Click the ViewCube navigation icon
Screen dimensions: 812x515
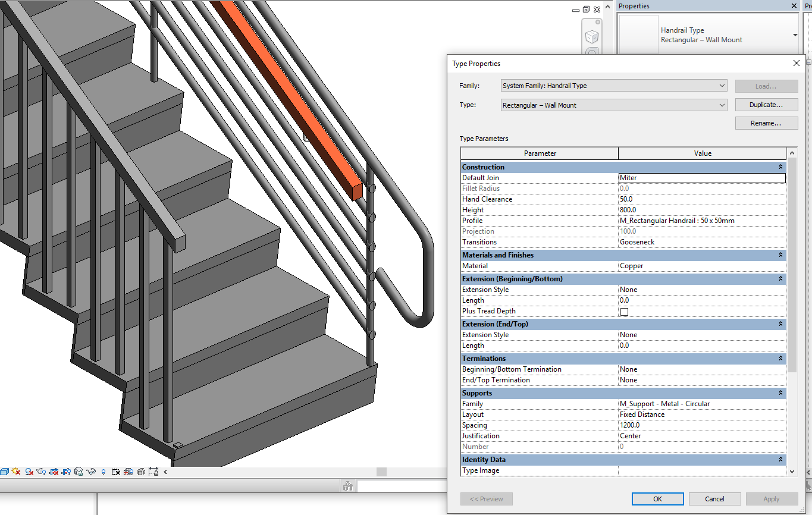[592, 37]
